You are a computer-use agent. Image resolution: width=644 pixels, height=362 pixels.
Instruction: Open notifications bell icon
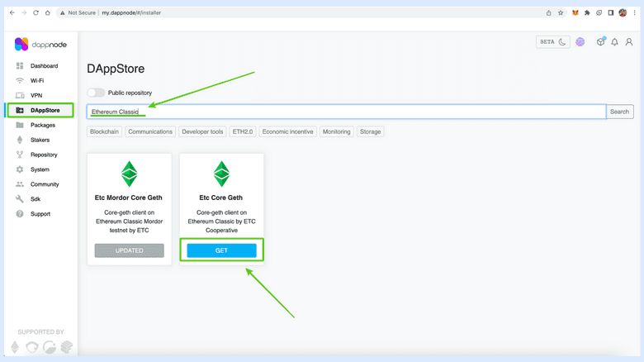click(614, 42)
